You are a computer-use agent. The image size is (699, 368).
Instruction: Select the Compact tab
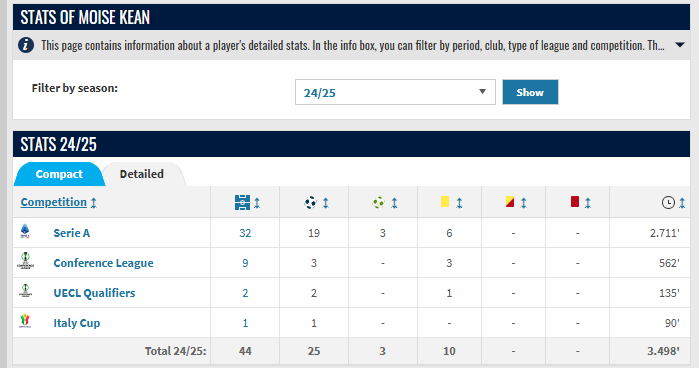(x=59, y=174)
